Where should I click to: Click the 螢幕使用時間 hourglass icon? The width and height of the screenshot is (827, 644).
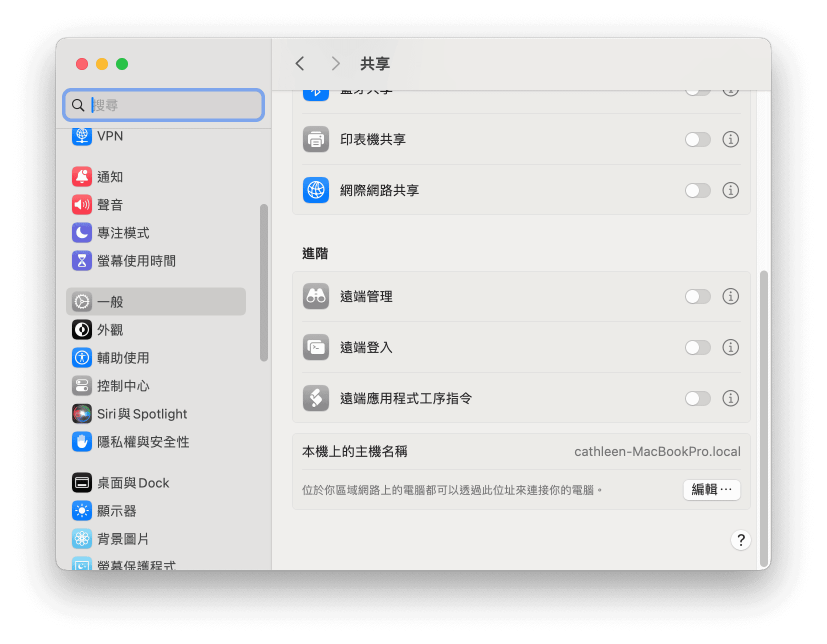(x=82, y=260)
